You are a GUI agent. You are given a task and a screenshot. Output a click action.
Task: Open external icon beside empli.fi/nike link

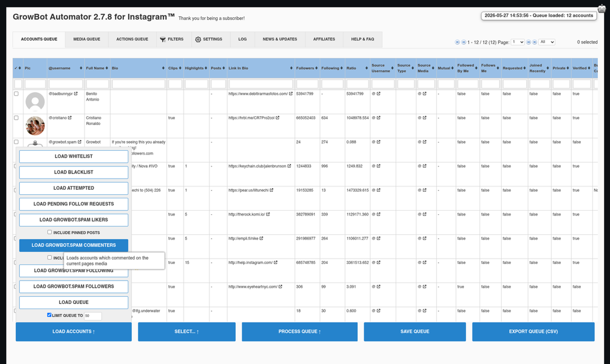pos(261,239)
